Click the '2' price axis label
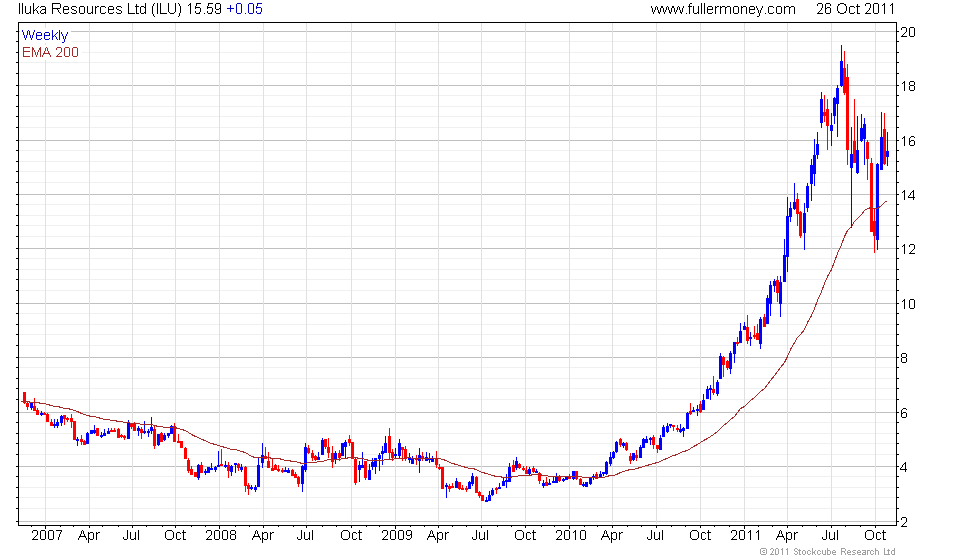The image size is (980, 560). click(904, 522)
